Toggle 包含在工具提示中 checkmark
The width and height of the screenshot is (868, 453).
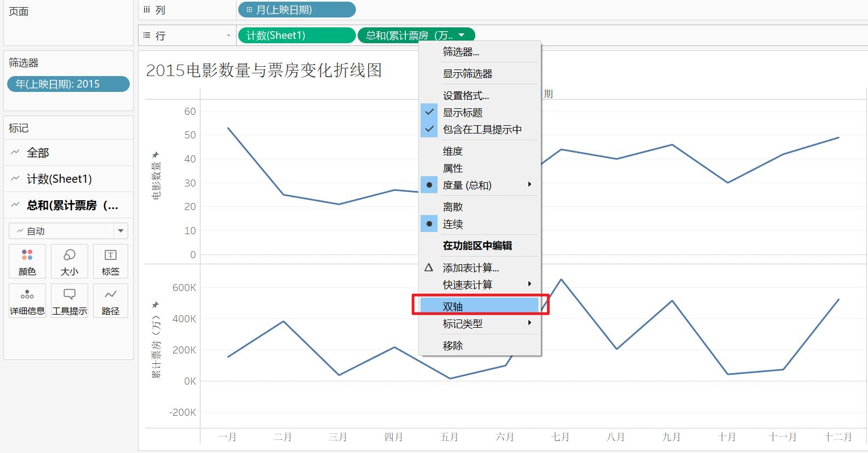pos(429,129)
